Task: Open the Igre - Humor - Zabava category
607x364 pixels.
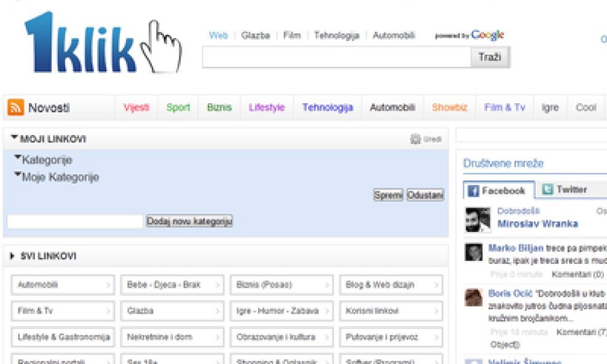Action: point(281,311)
